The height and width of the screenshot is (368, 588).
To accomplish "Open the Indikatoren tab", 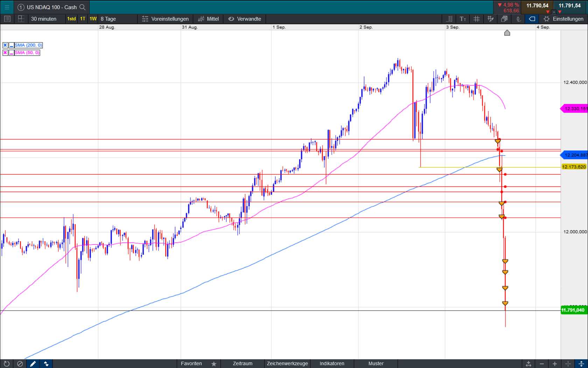I will coord(332,364).
